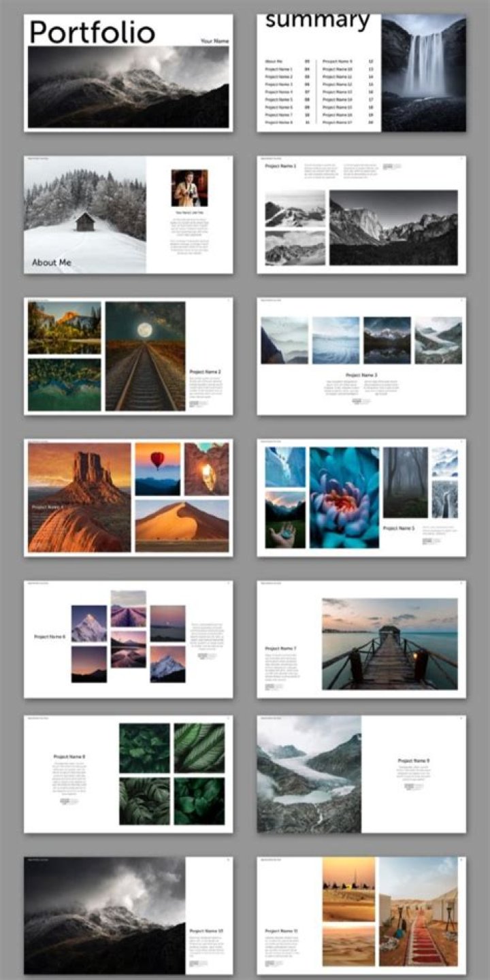Select the "Your Name" text on cover
Screen dimensions: 490x980
click(214, 42)
